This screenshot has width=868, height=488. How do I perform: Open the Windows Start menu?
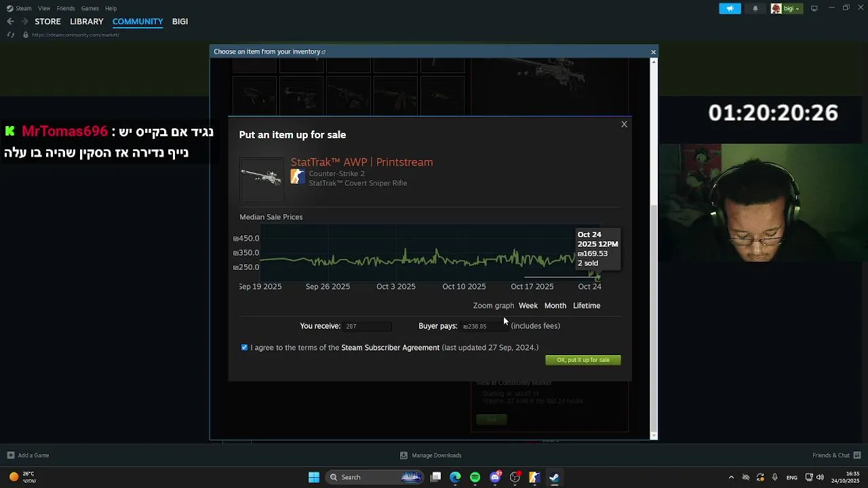tap(314, 477)
